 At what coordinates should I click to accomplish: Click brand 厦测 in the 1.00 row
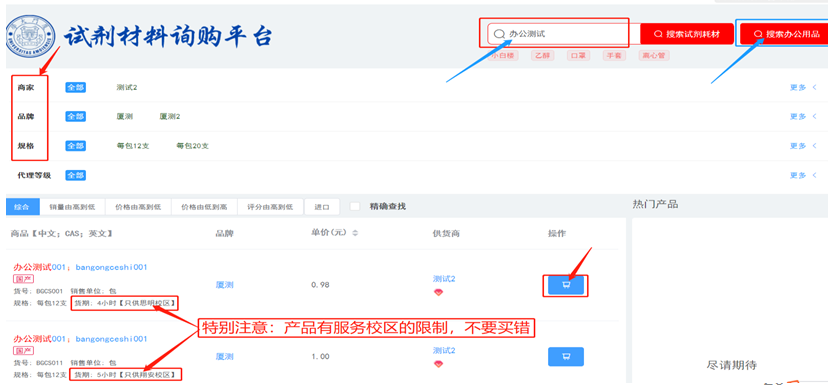point(224,357)
